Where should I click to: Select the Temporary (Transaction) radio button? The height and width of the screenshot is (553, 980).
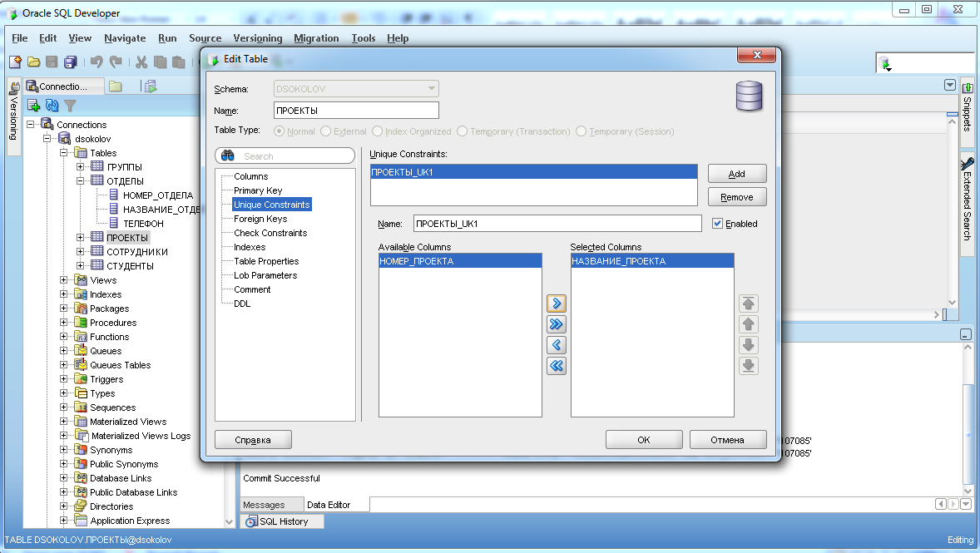[462, 131]
